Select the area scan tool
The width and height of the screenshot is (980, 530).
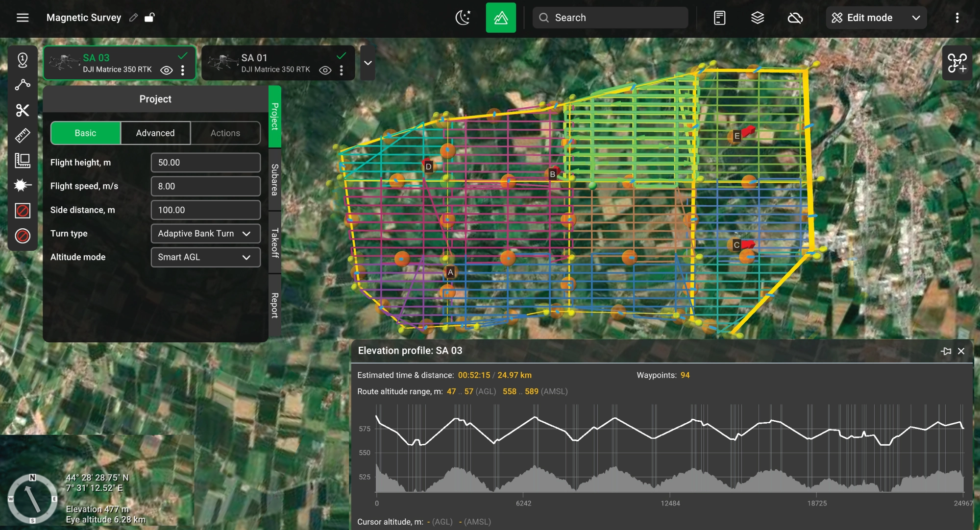click(23, 160)
